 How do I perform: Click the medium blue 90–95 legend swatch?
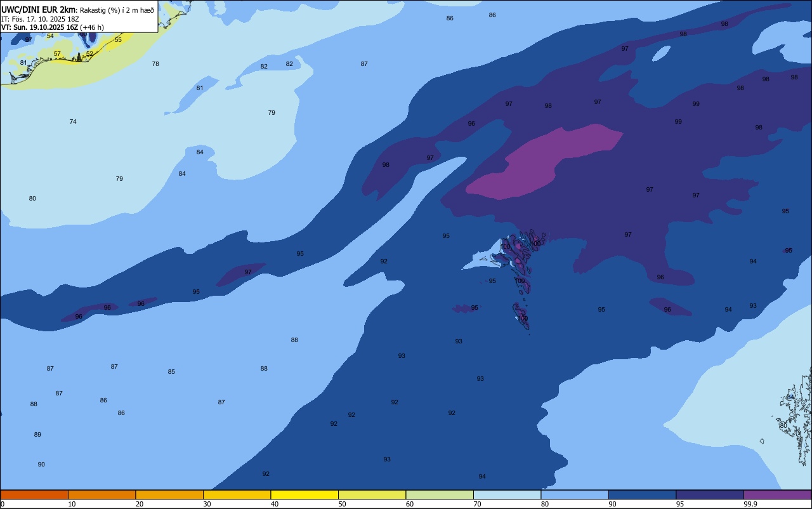pyautogui.click(x=642, y=494)
